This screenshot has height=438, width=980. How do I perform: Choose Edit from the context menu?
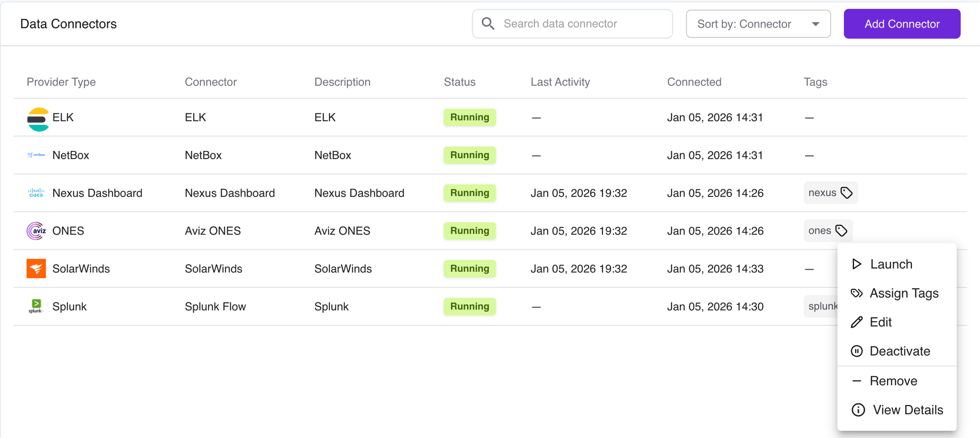(880, 322)
